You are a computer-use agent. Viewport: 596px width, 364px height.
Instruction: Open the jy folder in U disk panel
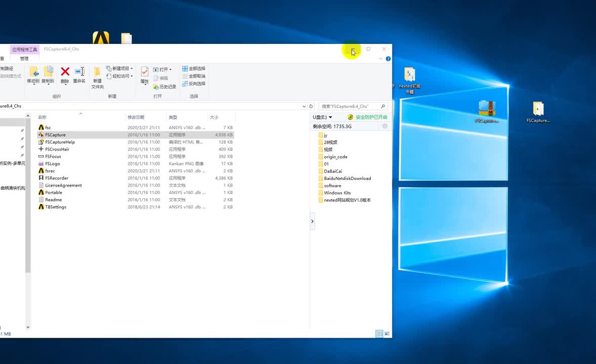[323, 135]
